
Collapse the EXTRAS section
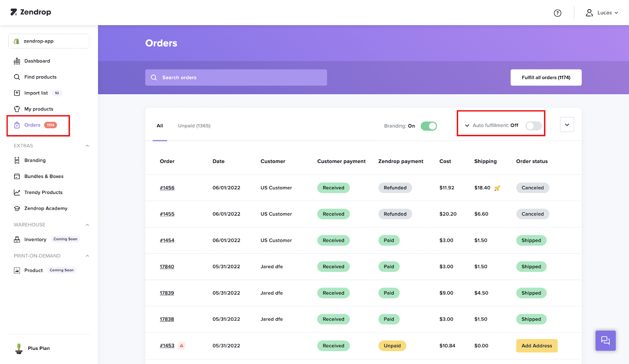tap(87, 146)
